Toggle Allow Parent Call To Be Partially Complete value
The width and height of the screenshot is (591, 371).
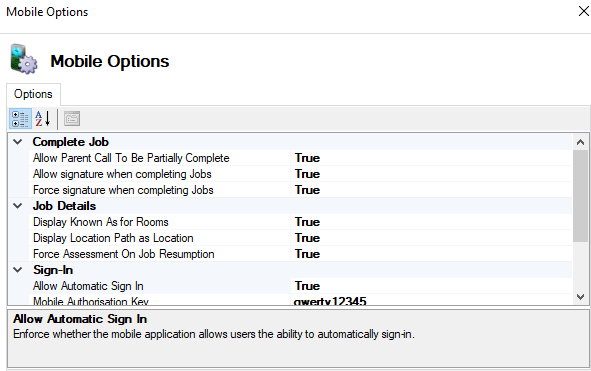tap(431, 158)
